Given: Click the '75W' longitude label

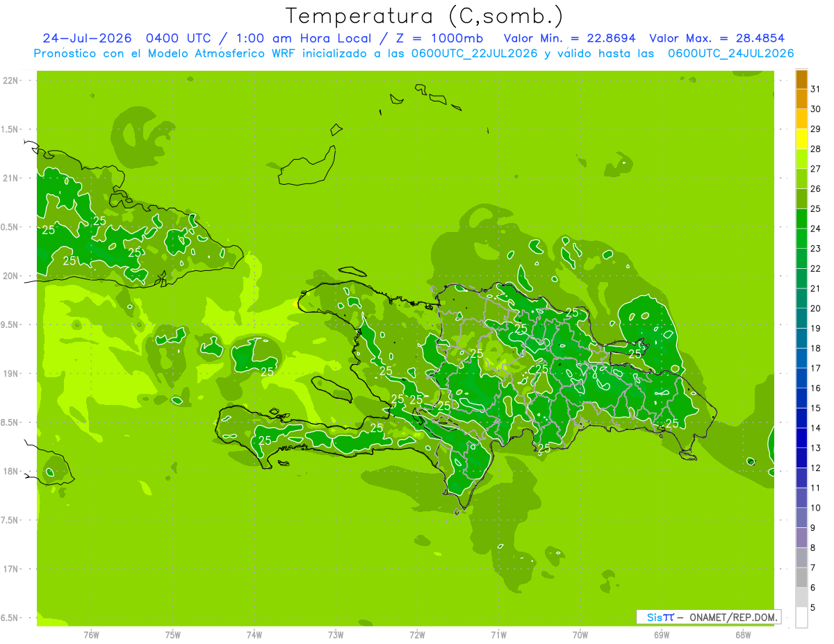Looking at the screenshot, I should [173, 635].
